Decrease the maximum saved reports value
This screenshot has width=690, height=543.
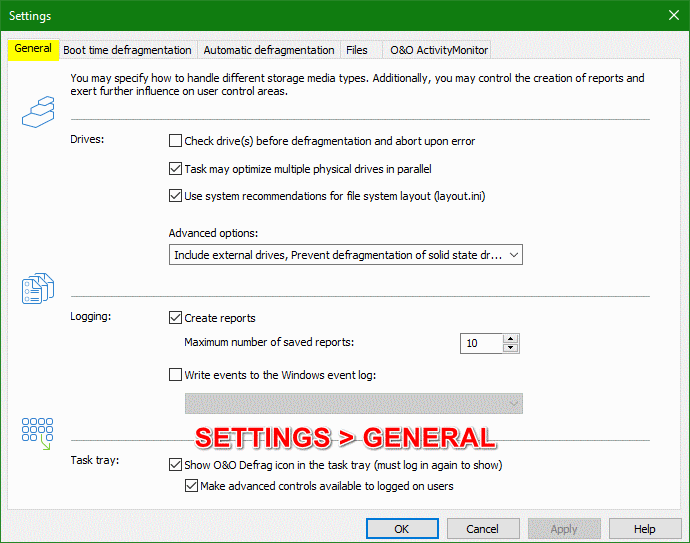510,348
